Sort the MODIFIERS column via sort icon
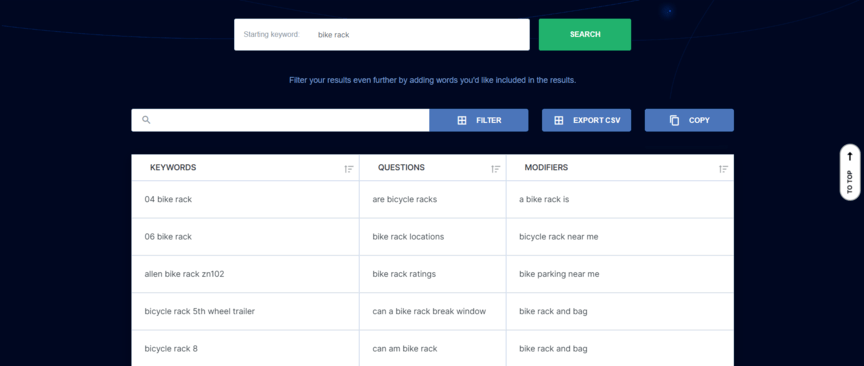This screenshot has width=864, height=366. tap(723, 169)
